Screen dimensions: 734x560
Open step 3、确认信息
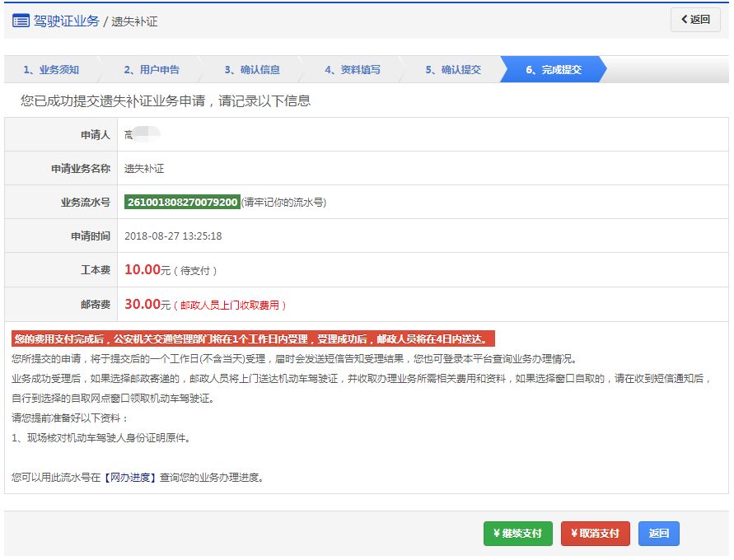point(255,70)
